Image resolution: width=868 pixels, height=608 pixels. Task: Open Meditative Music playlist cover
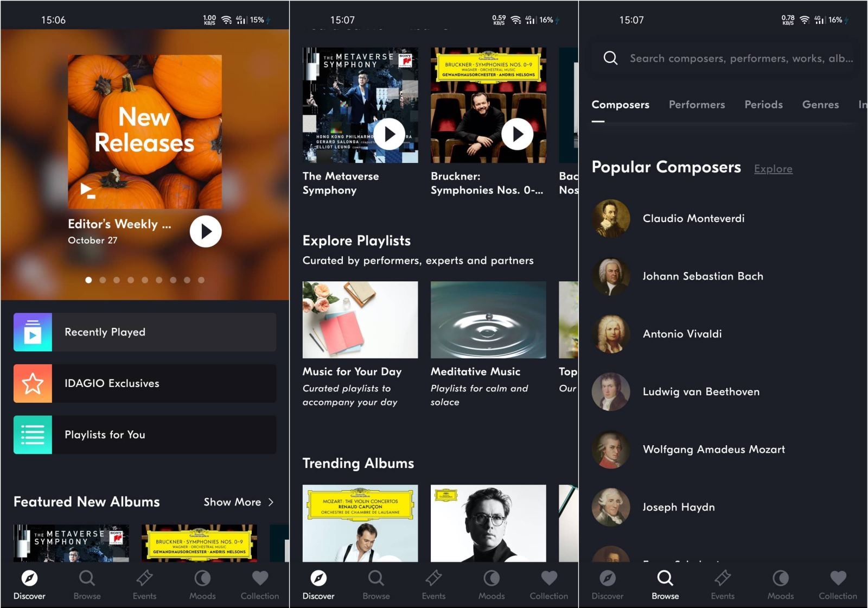488,320
